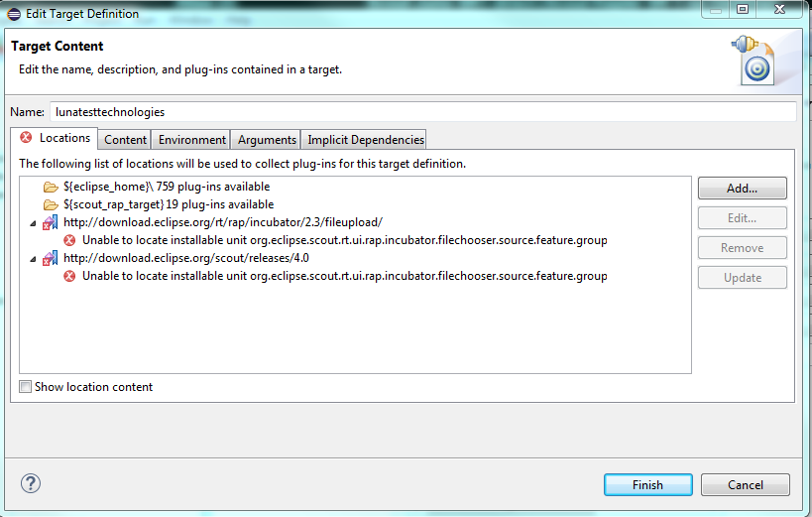Close the Edit Target Definition window
The width and height of the screenshot is (812, 517).
point(779,9)
